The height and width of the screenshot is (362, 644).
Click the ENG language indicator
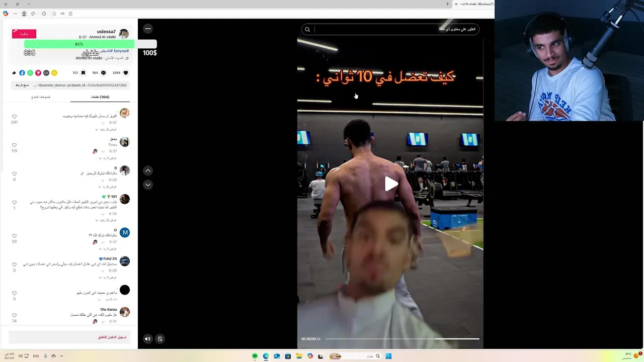click(36, 356)
